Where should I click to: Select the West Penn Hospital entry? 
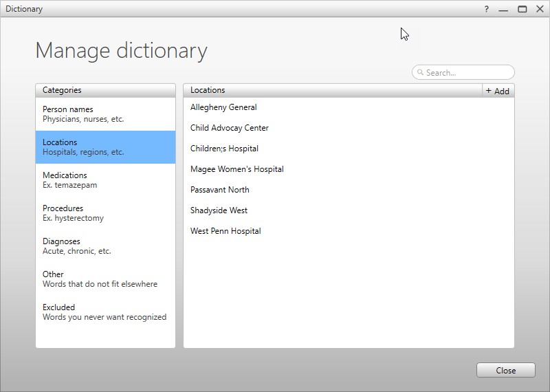tap(225, 231)
